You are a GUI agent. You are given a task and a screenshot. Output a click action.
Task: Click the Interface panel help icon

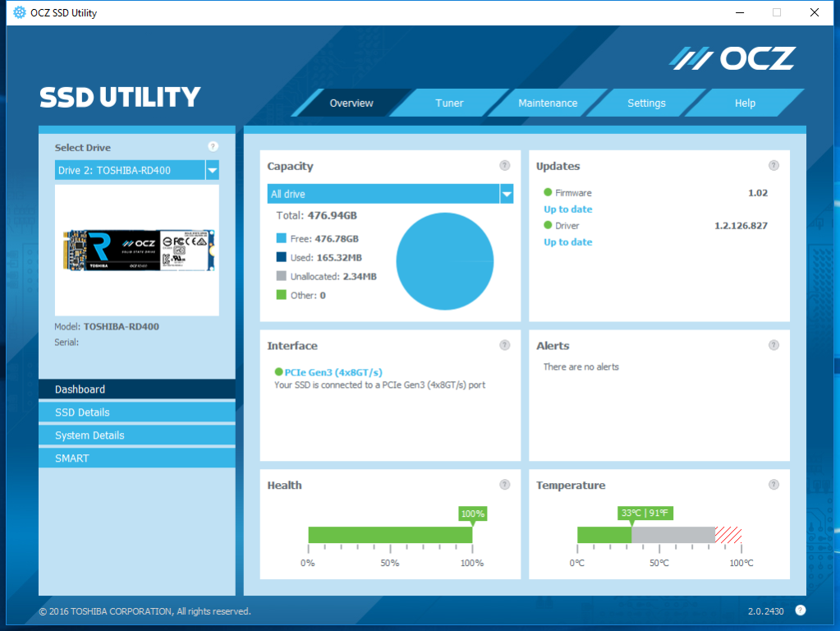pos(504,346)
